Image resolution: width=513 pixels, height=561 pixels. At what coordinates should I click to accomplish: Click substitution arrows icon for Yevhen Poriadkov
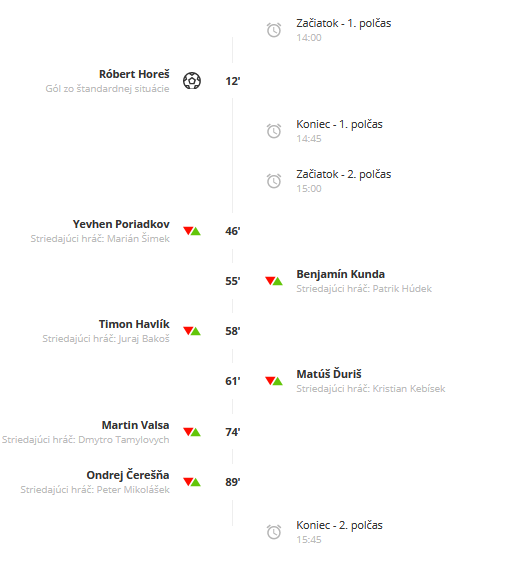(192, 231)
